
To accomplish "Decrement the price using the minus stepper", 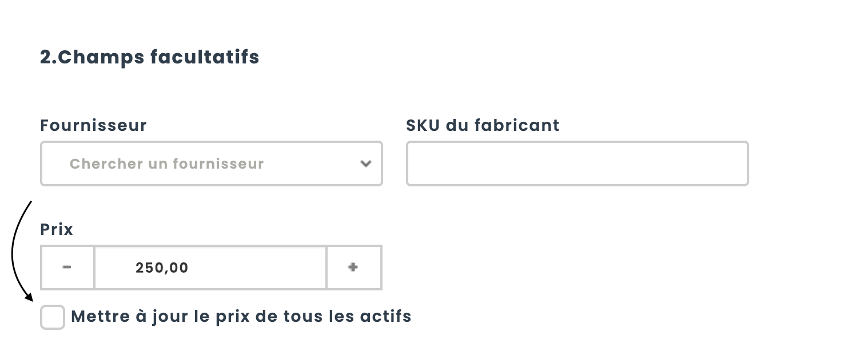I will (67, 268).
